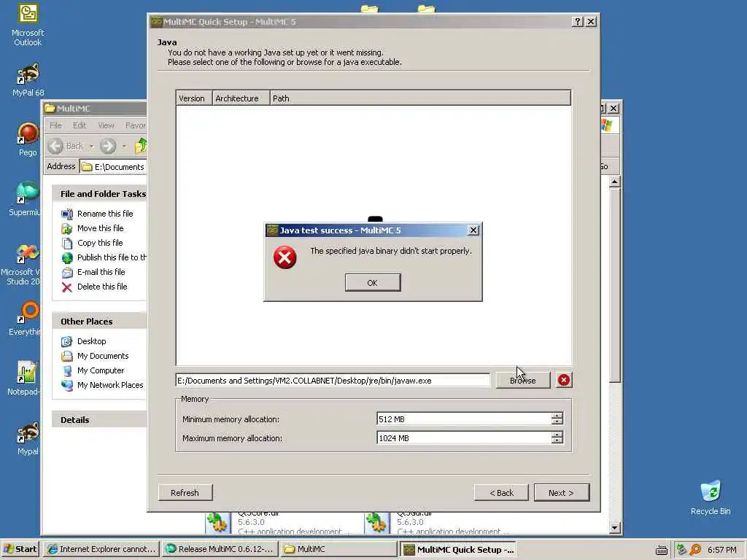The image size is (747, 560).
Task: Switch to Internet Explorer taskbar button
Action: 101,549
